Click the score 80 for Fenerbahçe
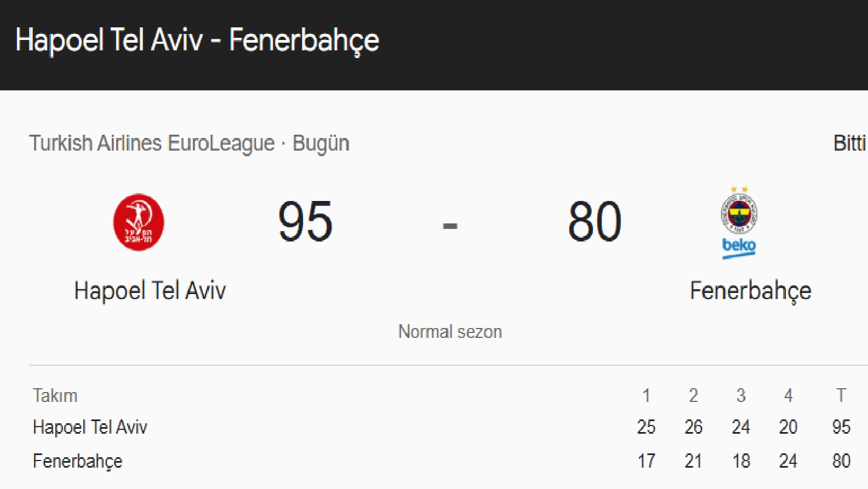868x489 pixels. coord(593,221)
